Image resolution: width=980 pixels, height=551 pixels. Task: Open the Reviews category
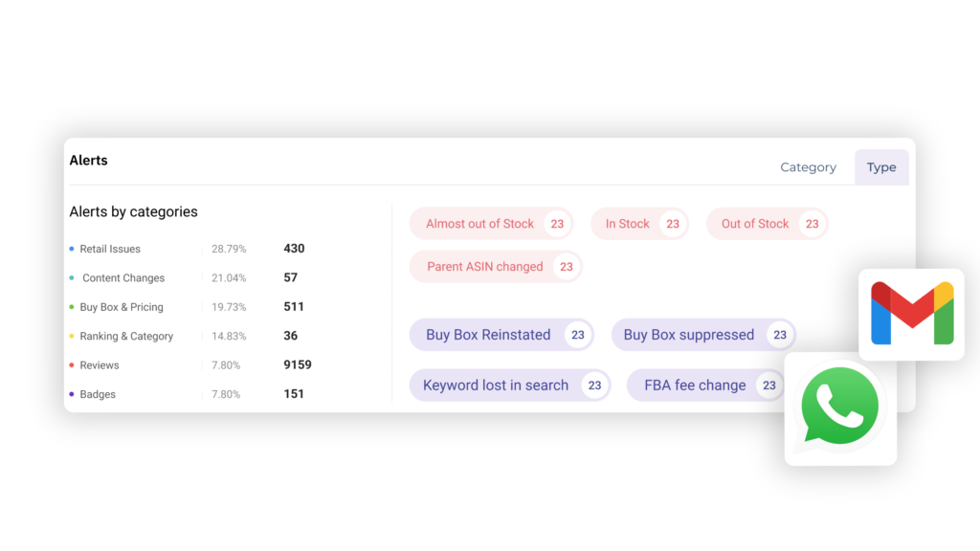coord(100,365)
